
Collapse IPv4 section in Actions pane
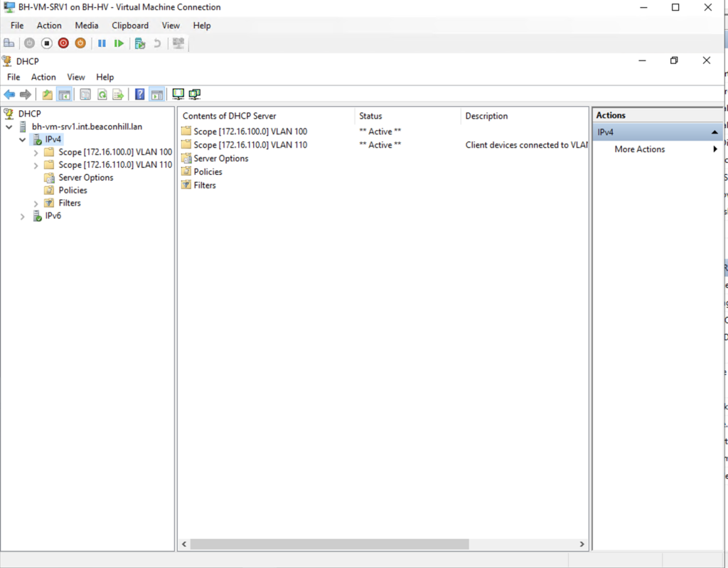[714, 132]
